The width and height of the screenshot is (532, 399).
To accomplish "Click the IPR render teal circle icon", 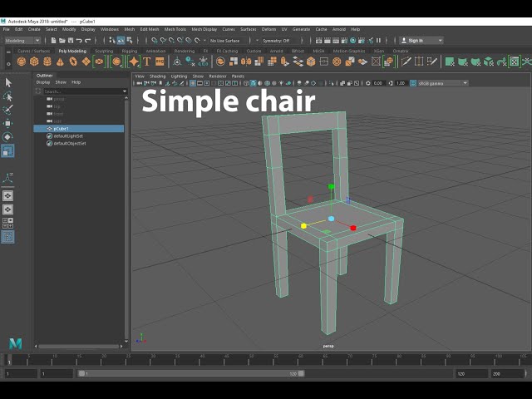I will [352, 41].
